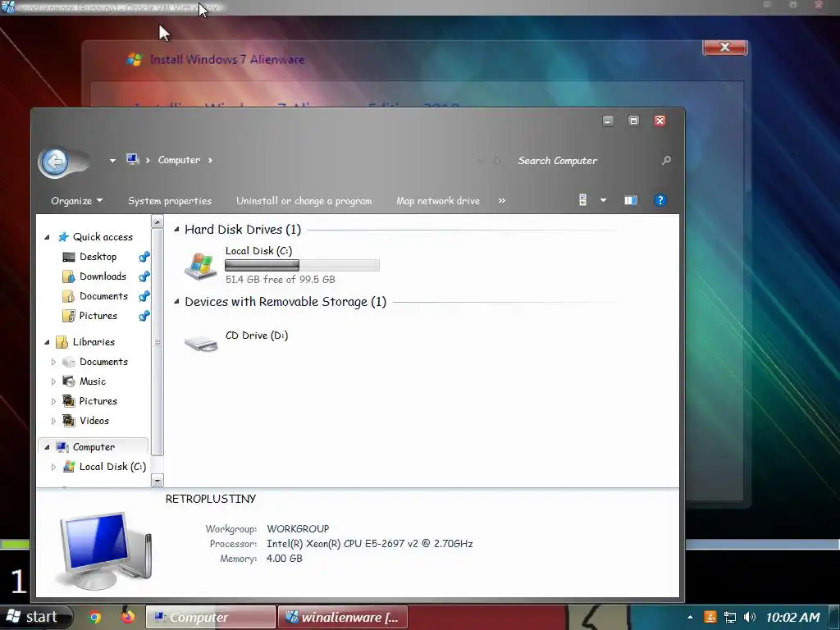Click the orange tray notification icon
The image size is (840, 630).
(710, 617)
